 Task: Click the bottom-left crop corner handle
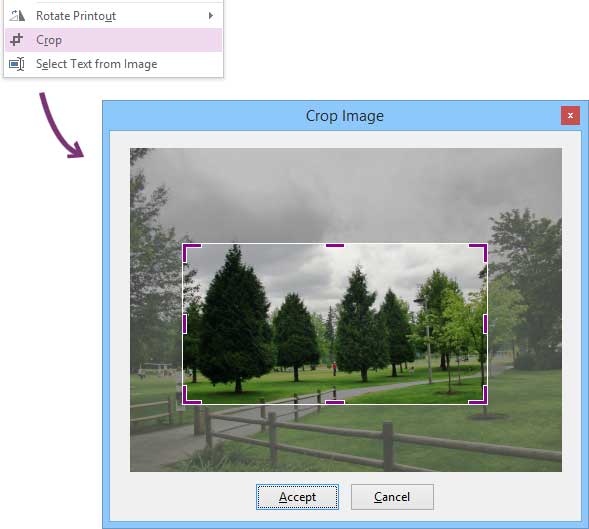tap(191, 395)
